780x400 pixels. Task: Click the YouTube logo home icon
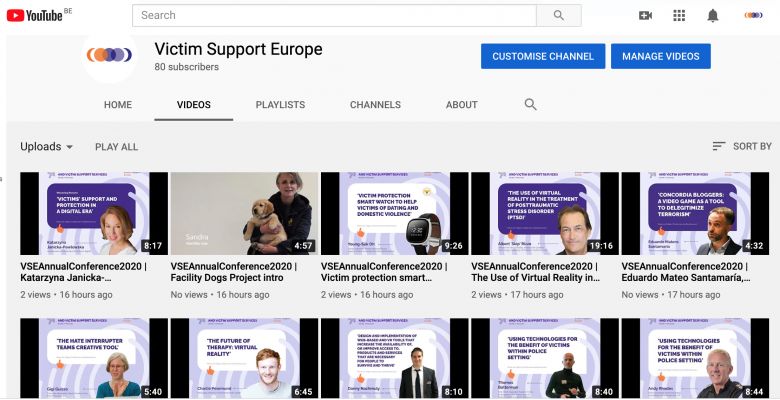(x=33, y=15)
